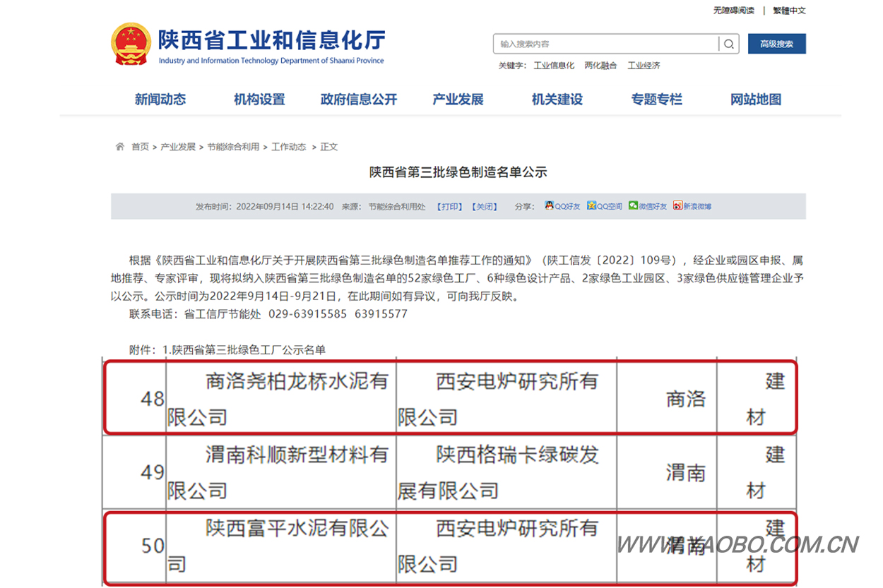Open the 机关建设 navigation menu
This screenshot has height=588, width=883.
point(557,100)
